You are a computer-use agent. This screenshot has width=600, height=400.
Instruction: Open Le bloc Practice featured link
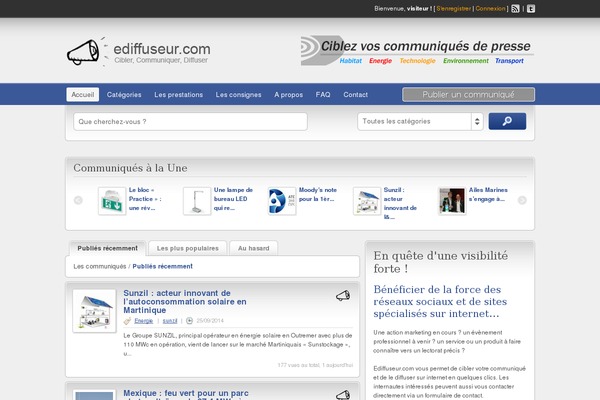(x=145, y=199)
